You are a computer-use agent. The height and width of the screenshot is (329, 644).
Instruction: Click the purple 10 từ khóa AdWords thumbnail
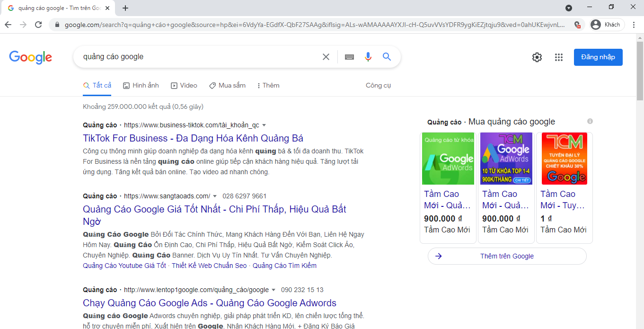click(506, 159)
